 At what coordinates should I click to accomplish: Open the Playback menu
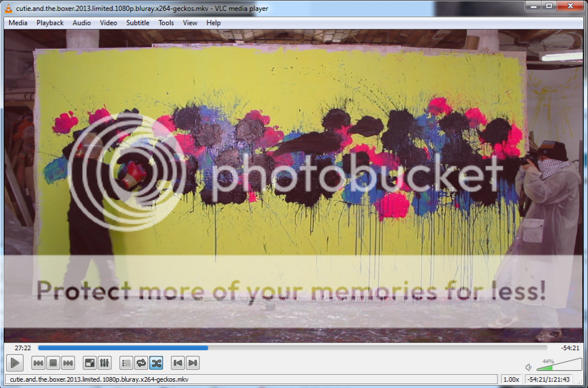point(50,23)
